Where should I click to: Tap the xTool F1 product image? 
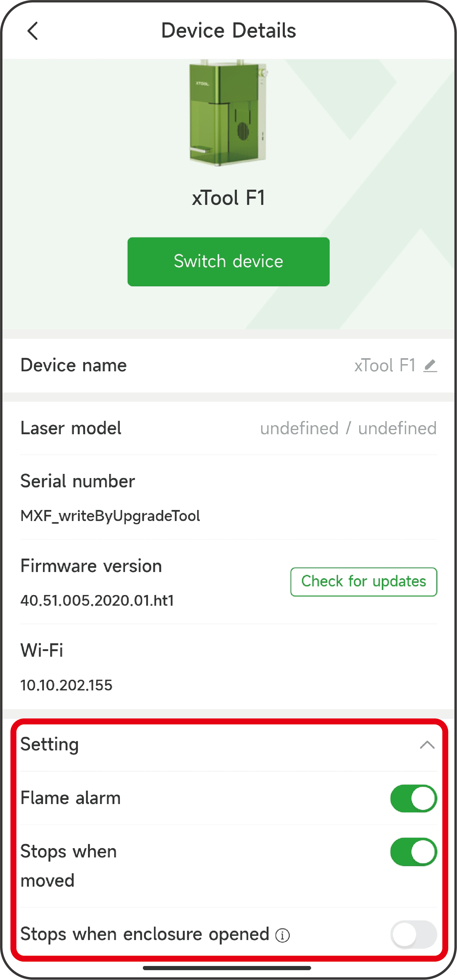tap(227, 114)
